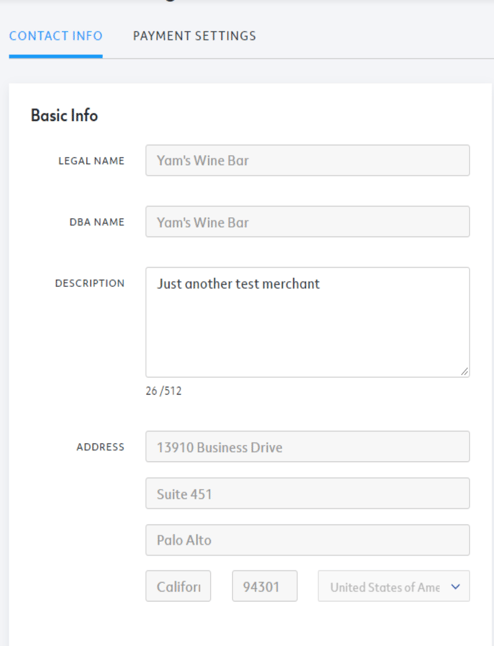Click the 26/512 character counter

(x=164, y=391)
